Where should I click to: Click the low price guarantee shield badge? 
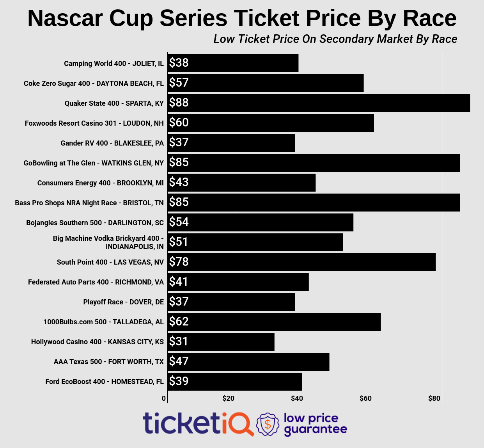[268, 424]
